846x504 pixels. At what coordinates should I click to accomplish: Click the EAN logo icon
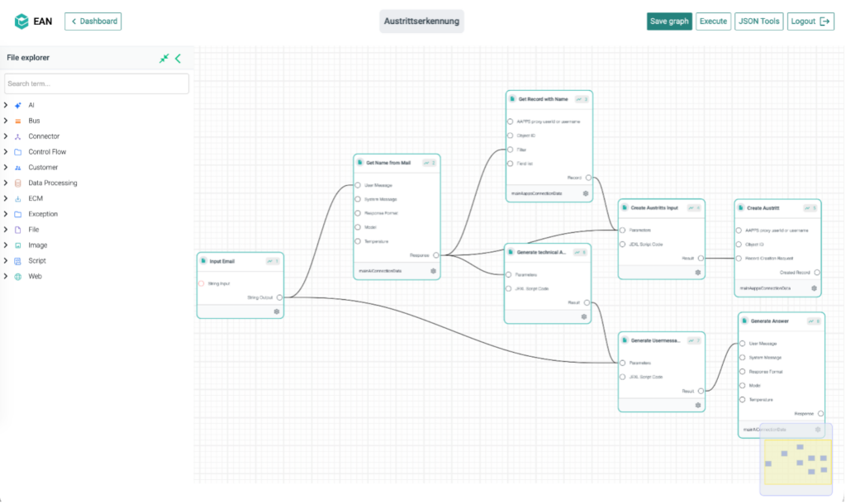(21, 21)
